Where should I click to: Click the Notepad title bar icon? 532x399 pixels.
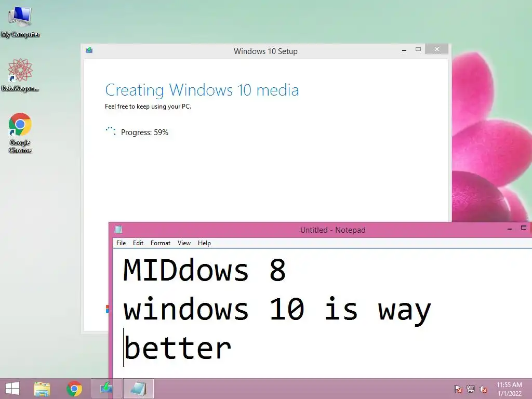(x=118, y=230)
